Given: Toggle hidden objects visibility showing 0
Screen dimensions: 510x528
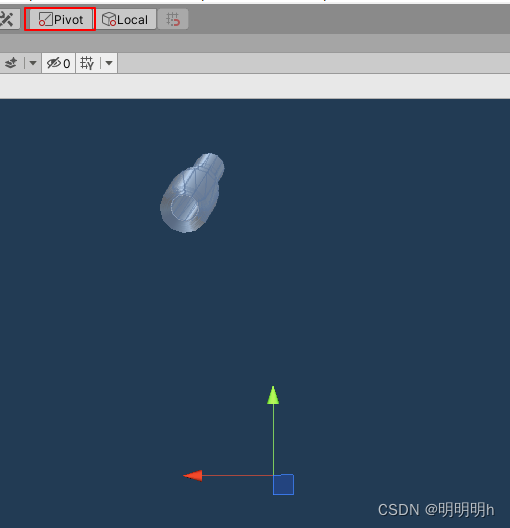Looking at the screenshot, I should point(59,63).
